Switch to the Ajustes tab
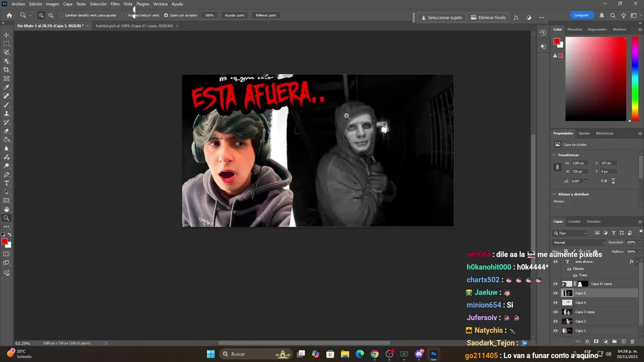The height and width of the screenshot is (362, 644). tap(584, 133)
